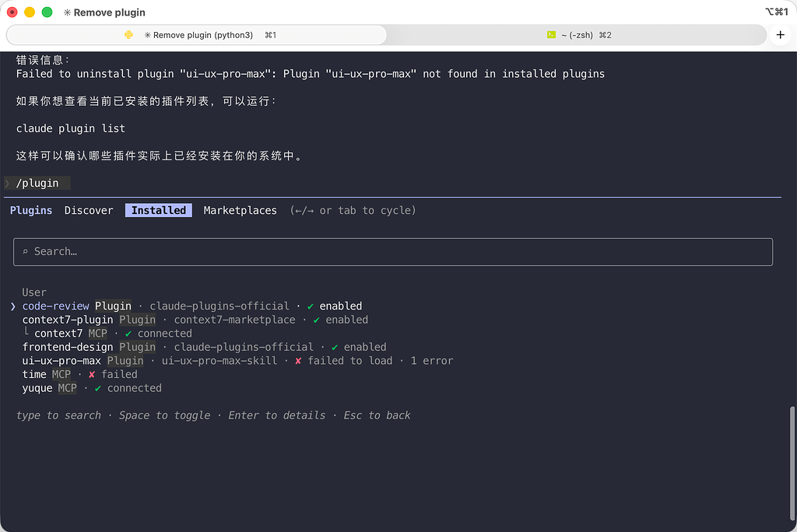Click red X on ui-ux-pro-max failed to load
The width and height of the screenshot is (797, 532).
pos(298,361)
